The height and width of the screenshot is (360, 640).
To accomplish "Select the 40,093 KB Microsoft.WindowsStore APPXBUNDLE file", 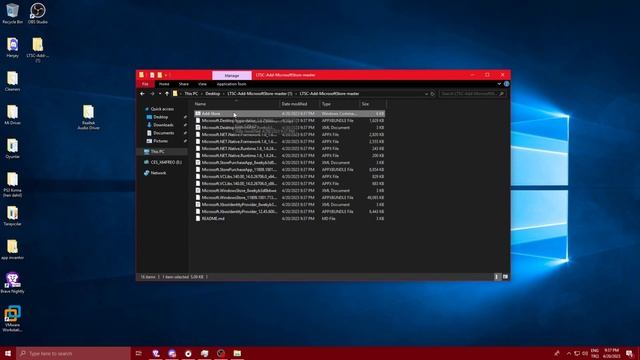I will pyautogui.click(x=290, y=198).
